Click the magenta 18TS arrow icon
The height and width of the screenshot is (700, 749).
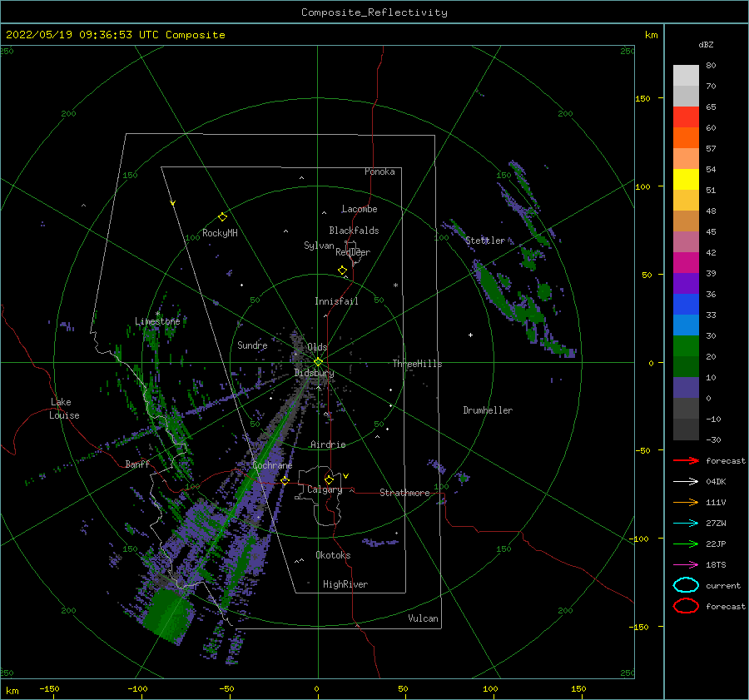(686, 565)
